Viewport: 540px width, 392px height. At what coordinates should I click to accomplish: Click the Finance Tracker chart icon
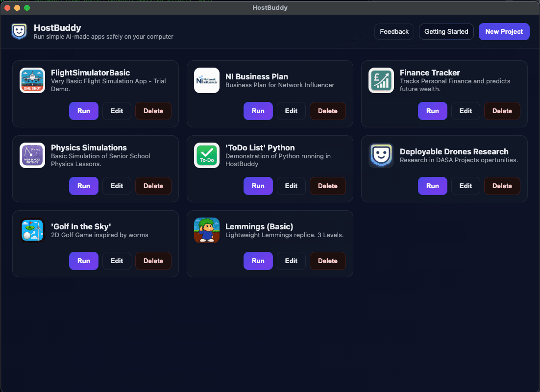click(x=381, y=80)
